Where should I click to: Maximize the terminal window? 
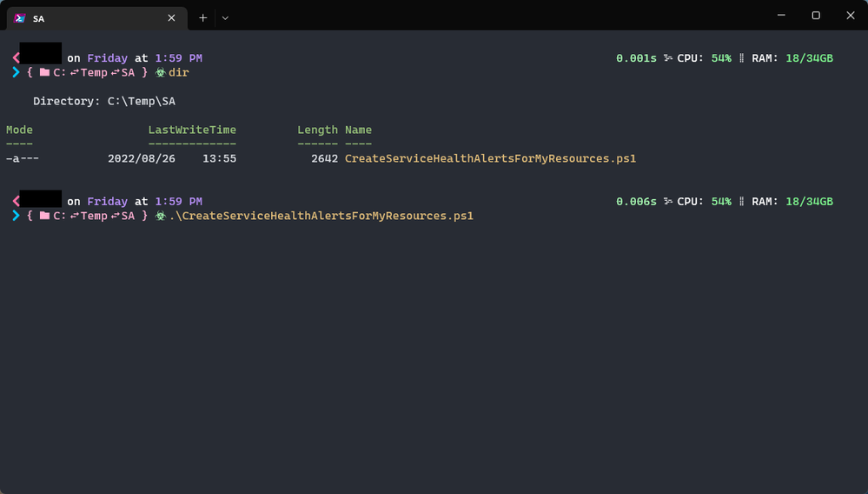point(816,16)
